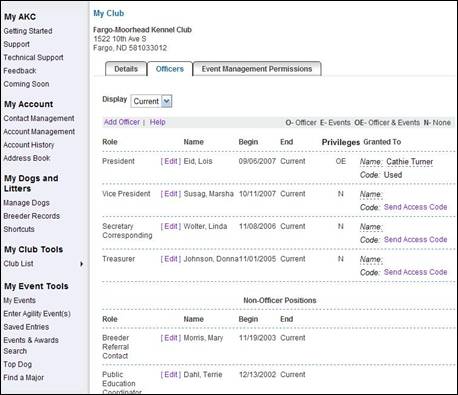Image resolution: width=458 pixels, height=395 pixels.
Task: Open the Address Book
Action: 27,158
